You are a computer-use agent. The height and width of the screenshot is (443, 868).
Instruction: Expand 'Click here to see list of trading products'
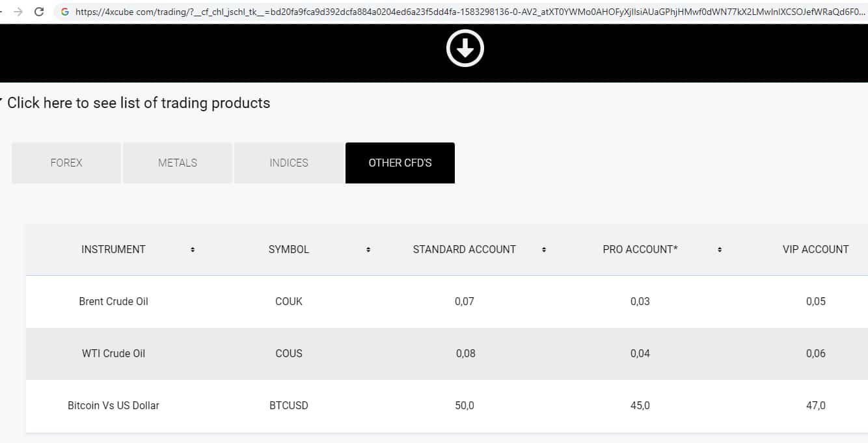click(138, 103)
